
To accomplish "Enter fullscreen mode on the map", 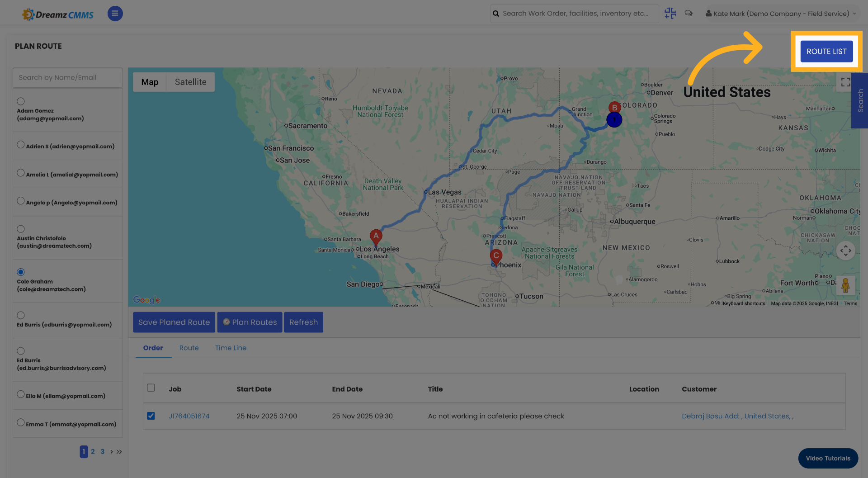I will 845,82.
